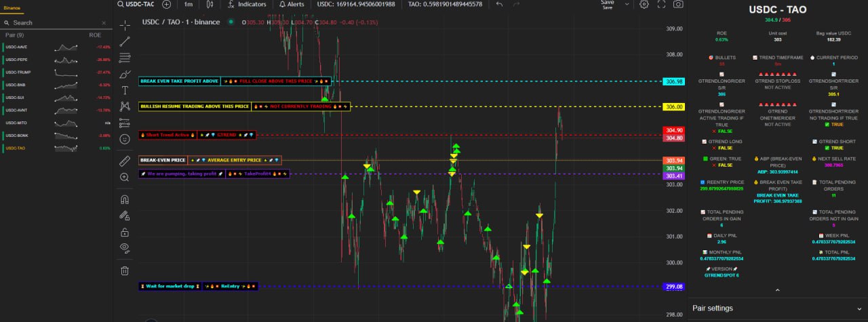Click the BREAK-EVEN PRICE label
The width and height of the screenshot is (868, 322).
pyautogui.click(x=163, y=161)
